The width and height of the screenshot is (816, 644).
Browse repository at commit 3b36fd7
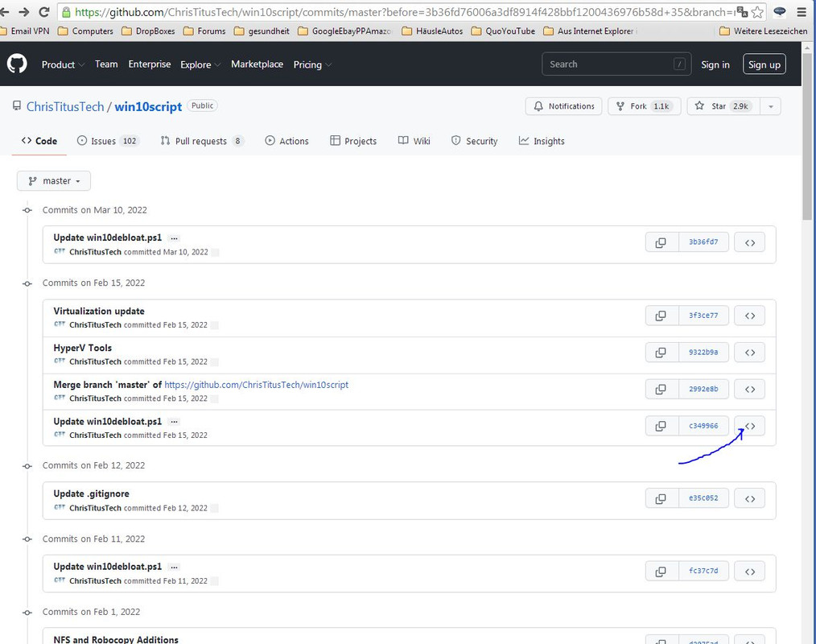coord(749,242)
